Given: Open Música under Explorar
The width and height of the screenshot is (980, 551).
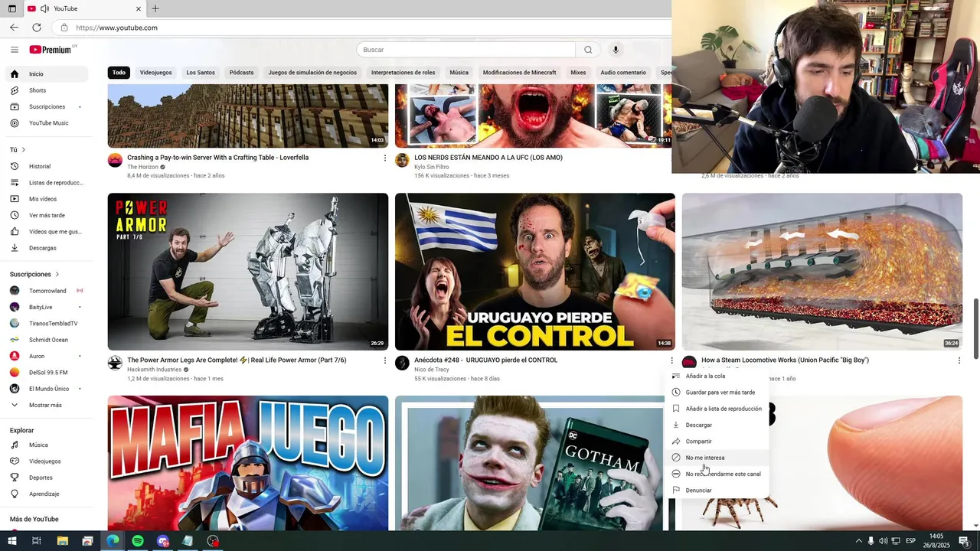Looking at the screenshot, I should tap(47, 445).
